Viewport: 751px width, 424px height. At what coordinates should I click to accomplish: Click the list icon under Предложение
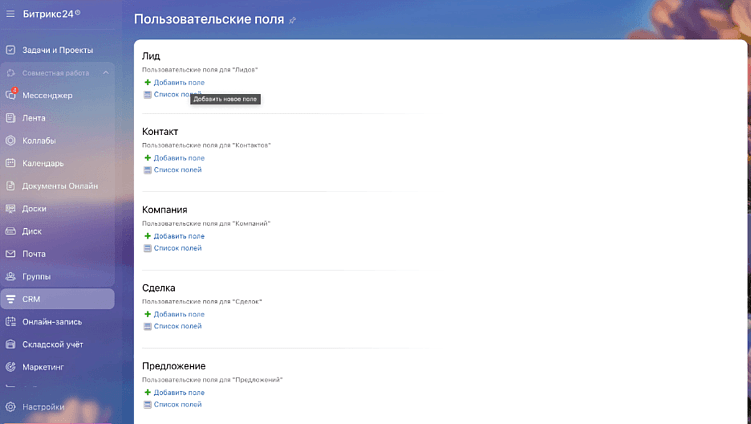148,404
